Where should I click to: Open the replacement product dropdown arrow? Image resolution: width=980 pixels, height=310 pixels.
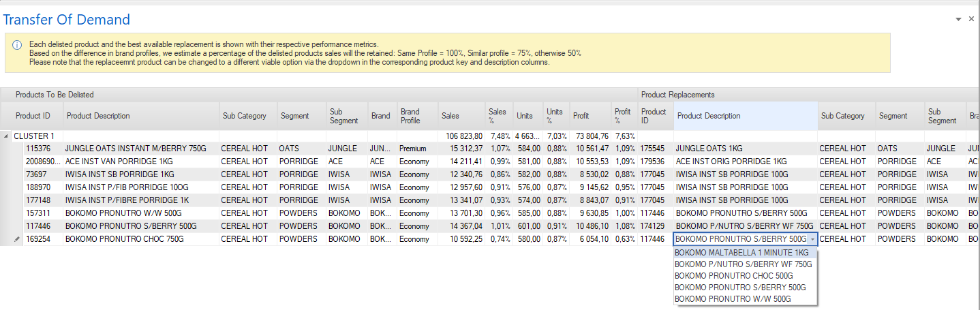click(x=812, y=239)
